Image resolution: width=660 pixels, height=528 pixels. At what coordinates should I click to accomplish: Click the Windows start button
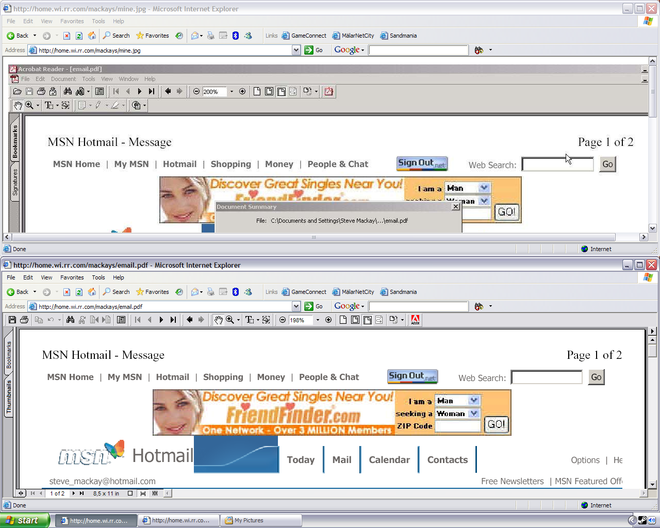[24, 520]
